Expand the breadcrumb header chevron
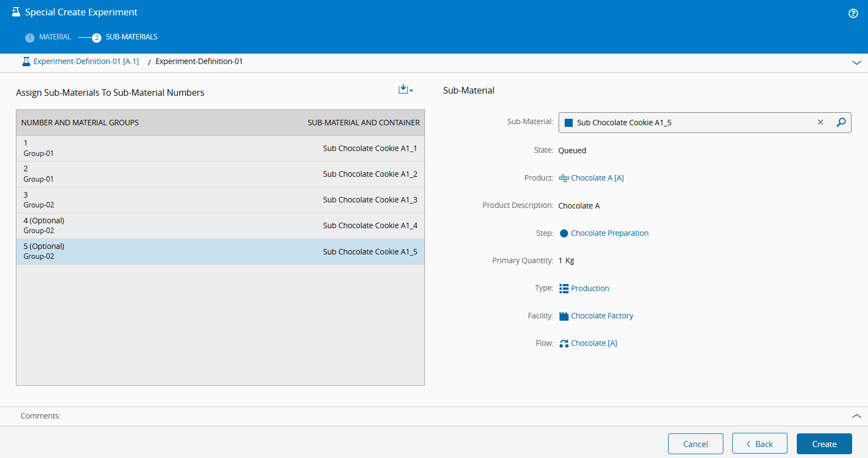The width and height of the screenshot is (868, 458). click(x=856, y=63)
